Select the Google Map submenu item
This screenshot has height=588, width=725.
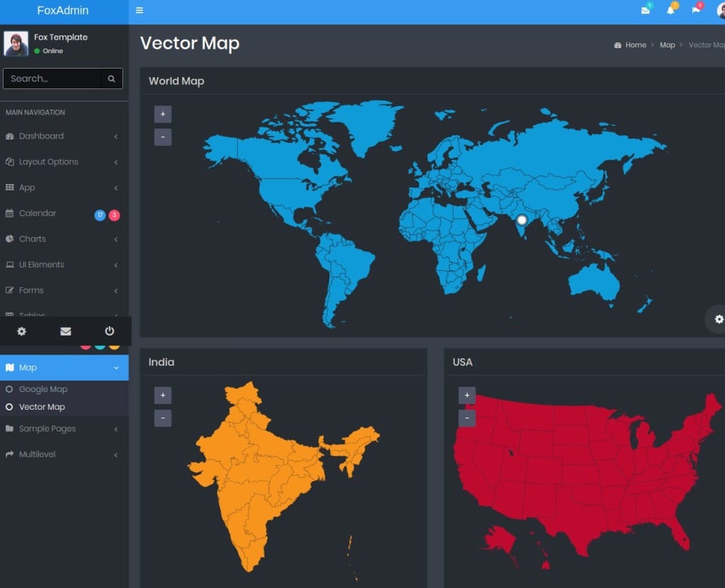(x=43, y=389)
